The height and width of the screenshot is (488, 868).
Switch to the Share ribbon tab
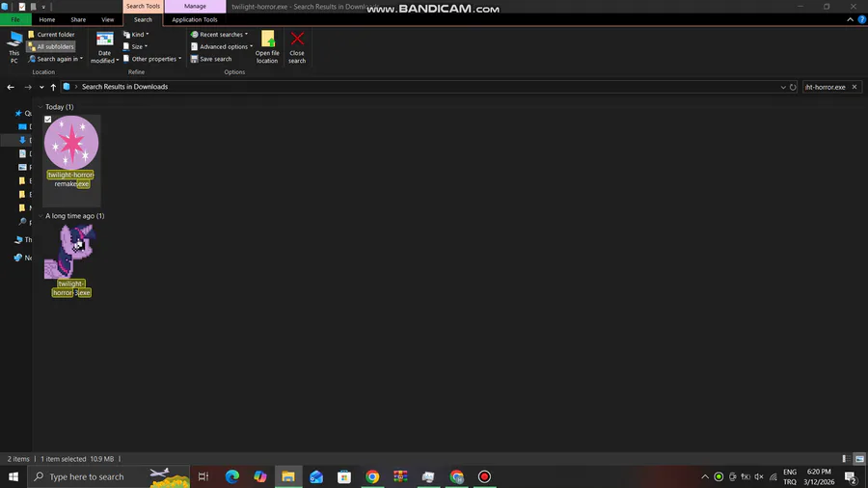coord(78,19)
